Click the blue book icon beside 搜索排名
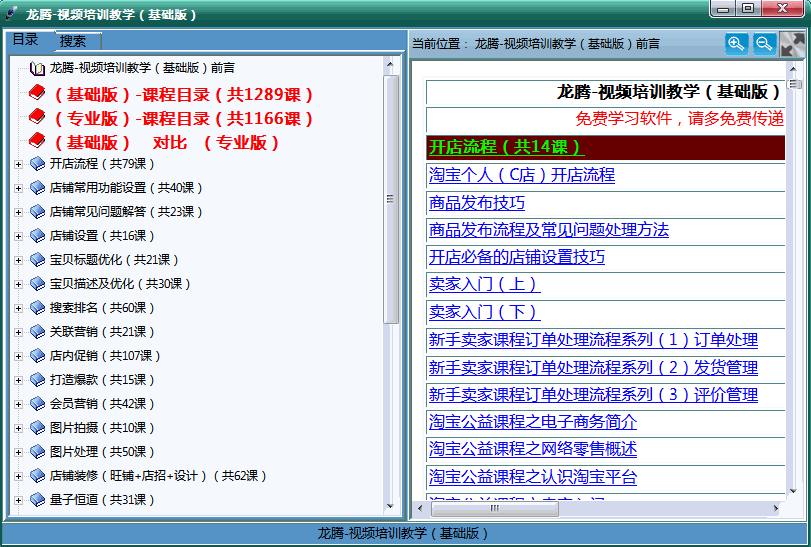The width and height of the screenshot is (811, 547). pyautogui.click(x=37, y=308)
